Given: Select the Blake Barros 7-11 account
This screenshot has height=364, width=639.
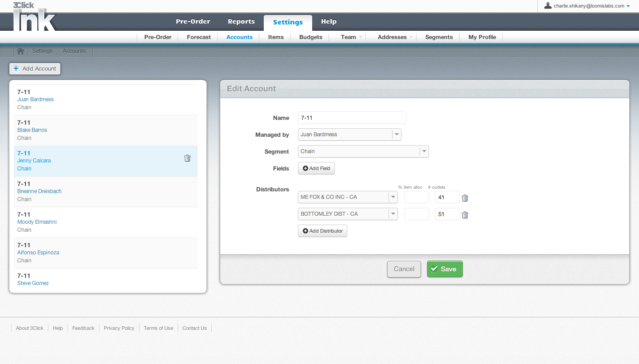Looking at the screenshot, I should point(106,131).
